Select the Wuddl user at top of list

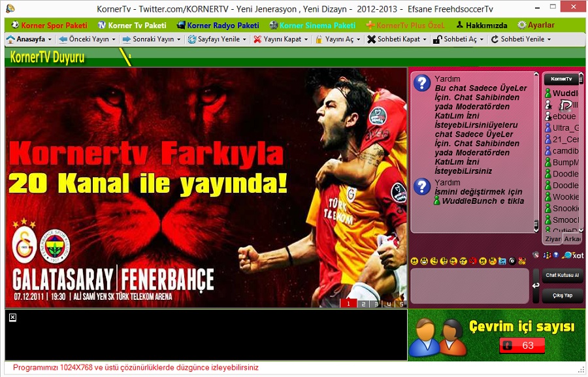click(562, 93)
